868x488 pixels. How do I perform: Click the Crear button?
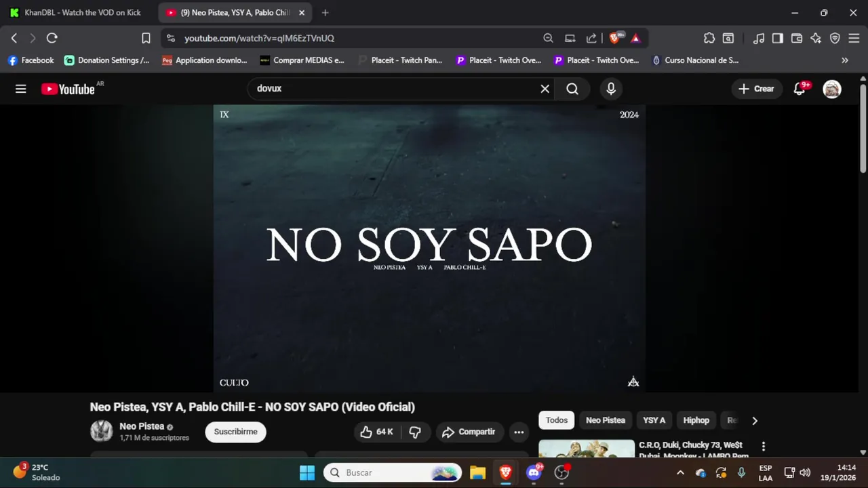(756, 89)
